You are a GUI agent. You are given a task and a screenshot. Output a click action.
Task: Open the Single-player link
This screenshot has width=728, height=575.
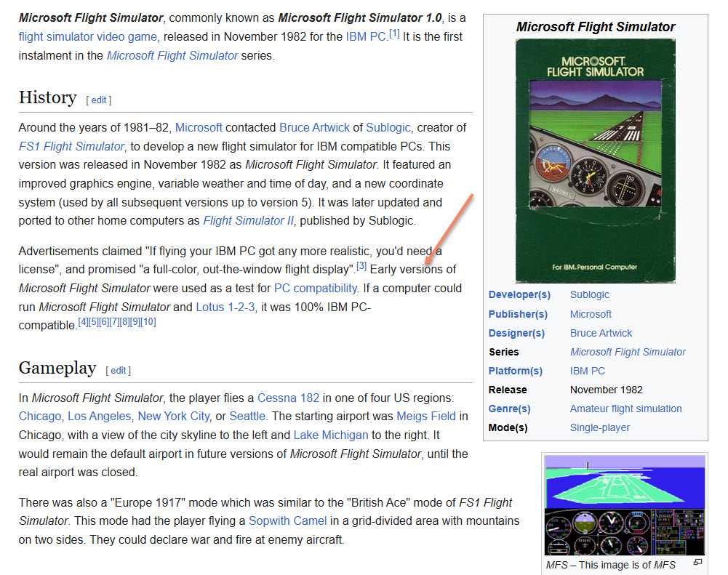click(x=600, y=428)
